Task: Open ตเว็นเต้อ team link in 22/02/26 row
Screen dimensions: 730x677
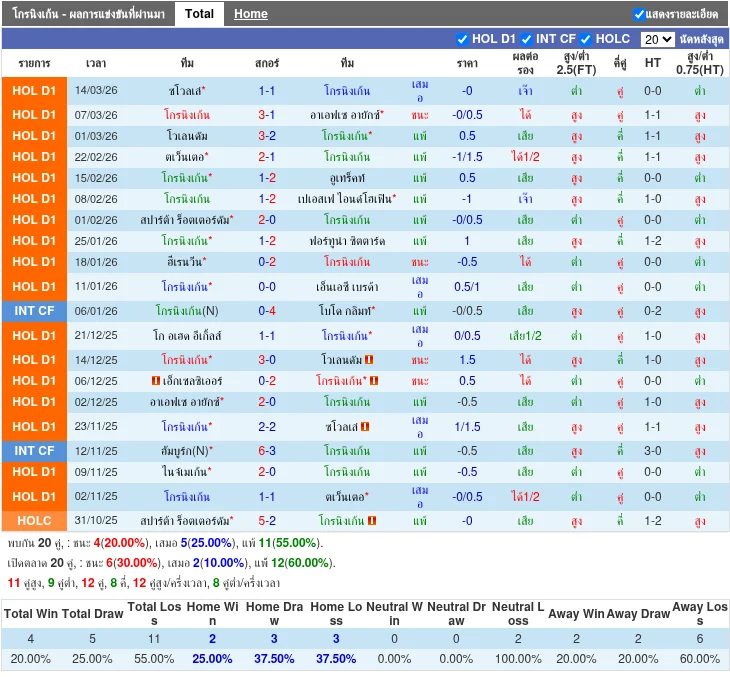Action: (187, 157)
